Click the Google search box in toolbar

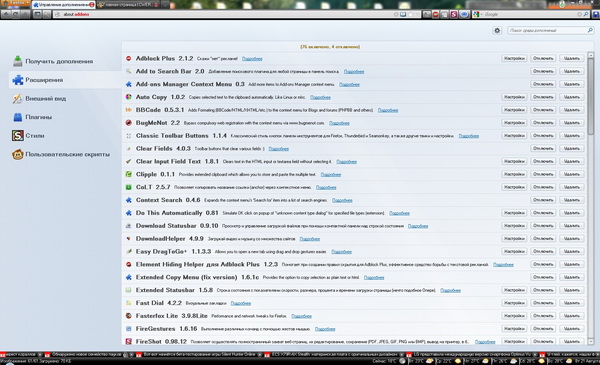530,15
